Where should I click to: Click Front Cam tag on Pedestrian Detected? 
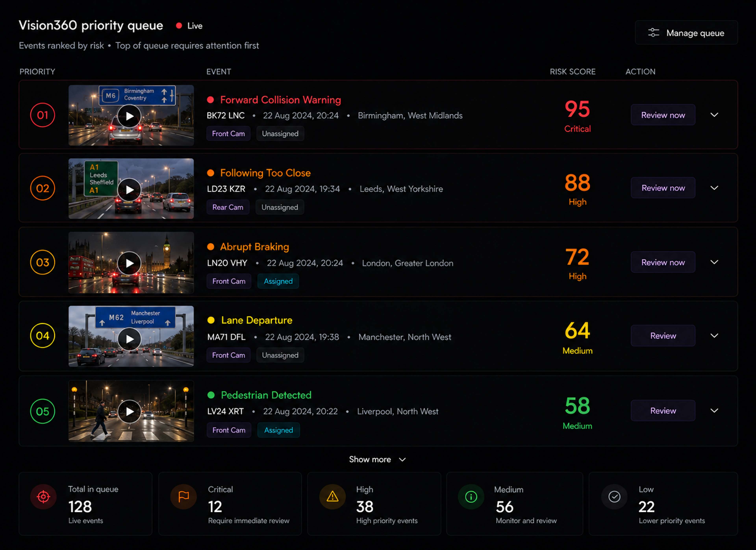click(229, 430)
